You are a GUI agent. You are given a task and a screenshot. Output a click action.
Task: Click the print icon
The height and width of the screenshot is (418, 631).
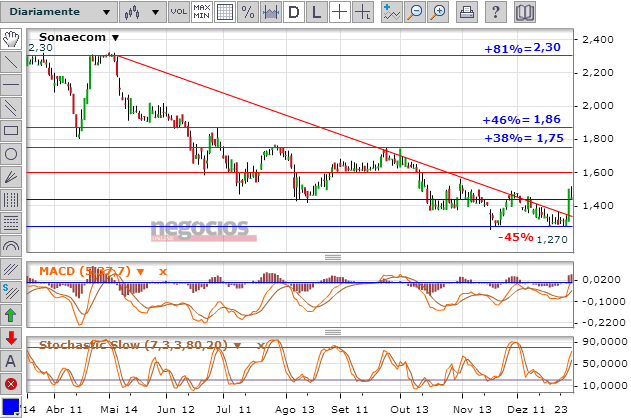(467, 12)
